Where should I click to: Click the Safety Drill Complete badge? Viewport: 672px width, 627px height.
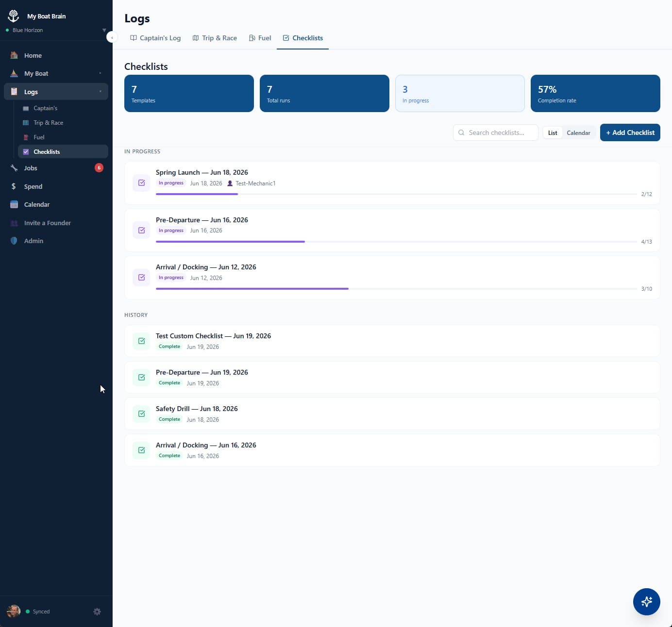pos(169,419)
